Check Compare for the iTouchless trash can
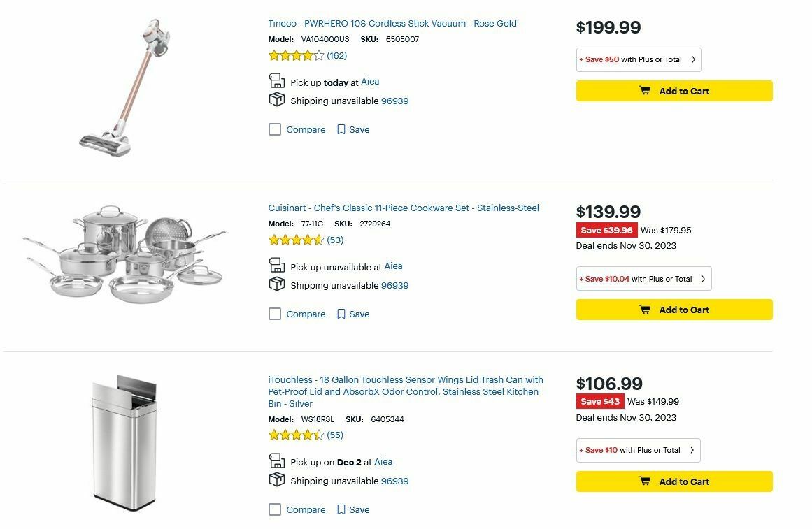812x529 pixels. [275, 509]
